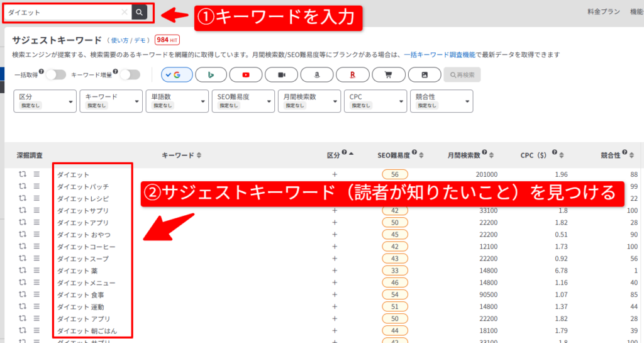Select the shopping cart source icon
Image resolution: width=644 pixels, height=343 pixels.
tap(388, 75)
